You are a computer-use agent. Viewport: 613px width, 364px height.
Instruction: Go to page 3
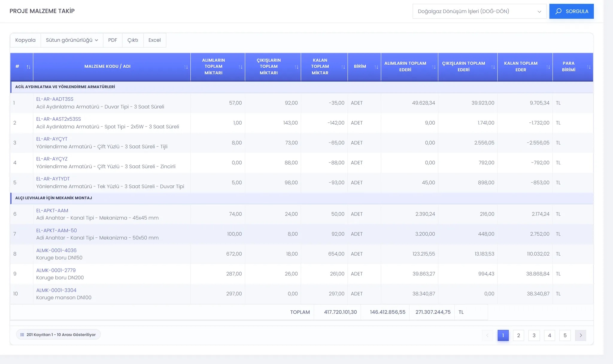click(534, 335)
